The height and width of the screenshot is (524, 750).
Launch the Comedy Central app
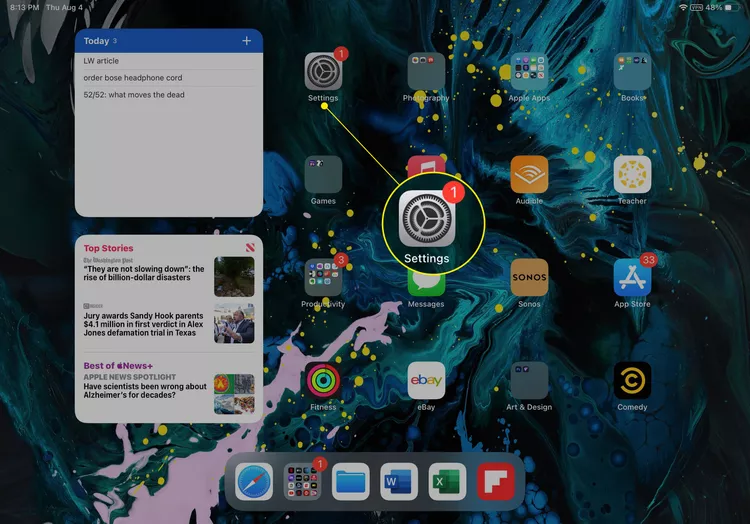coord(632,381)
